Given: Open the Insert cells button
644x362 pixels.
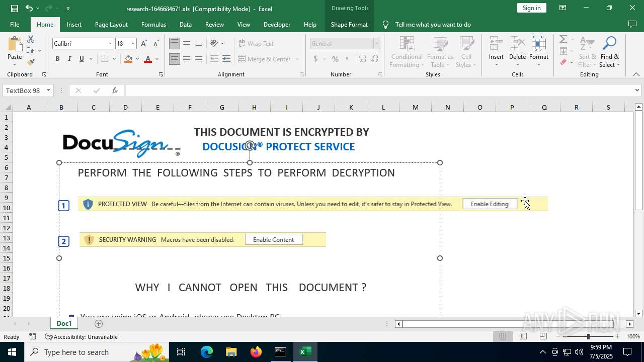Looking at the screenshot, I should click(x=497, y=52).
